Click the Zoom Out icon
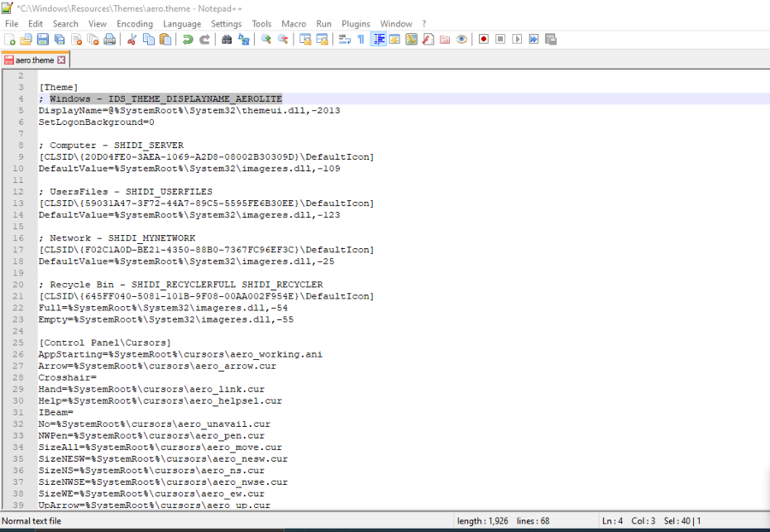Viewport: 770px width, 532px height. (283, 39)
